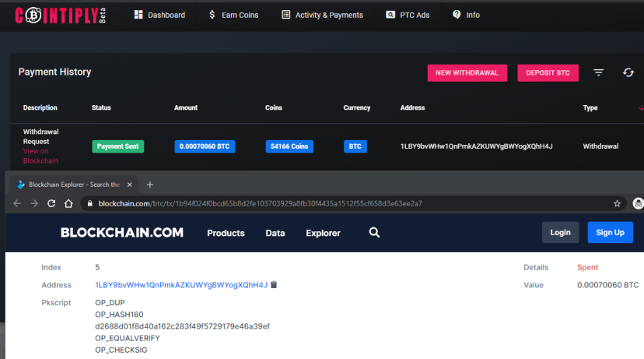This screenshot has height=359, width=644.
Task: Sort by the Type column header
Action: [x=590, y=107]
